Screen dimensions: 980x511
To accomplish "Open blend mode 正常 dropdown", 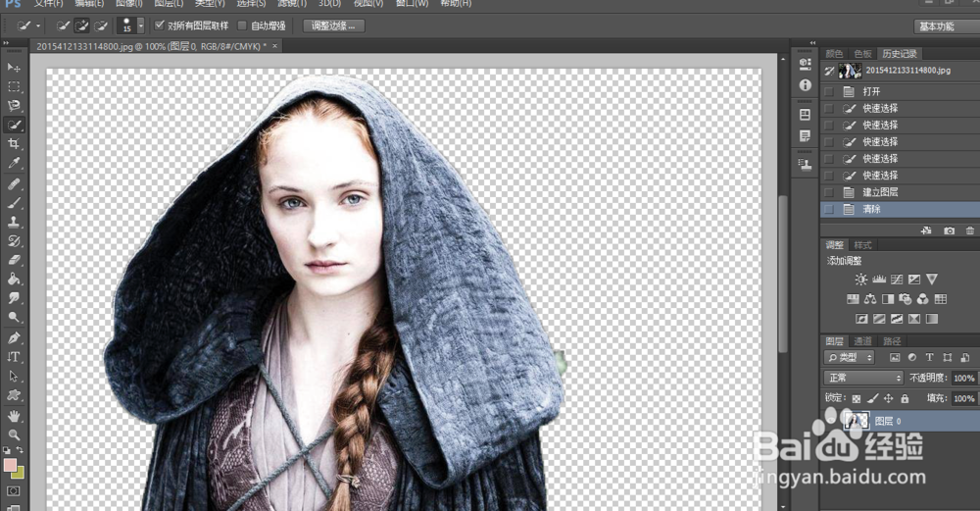I will (863, 379).
